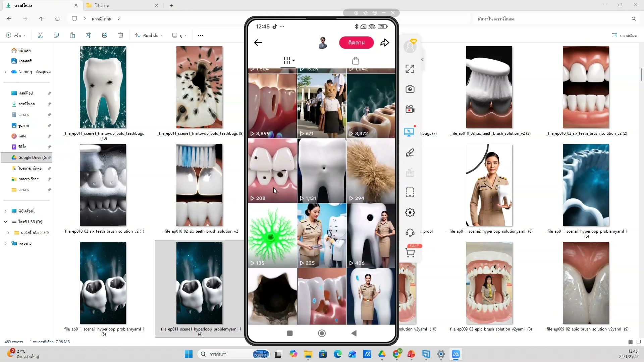The width and height of the screenshot is (644, 362).
Task: Collapse the USB (D:) drive tree node
Action: tap(5, 222)
